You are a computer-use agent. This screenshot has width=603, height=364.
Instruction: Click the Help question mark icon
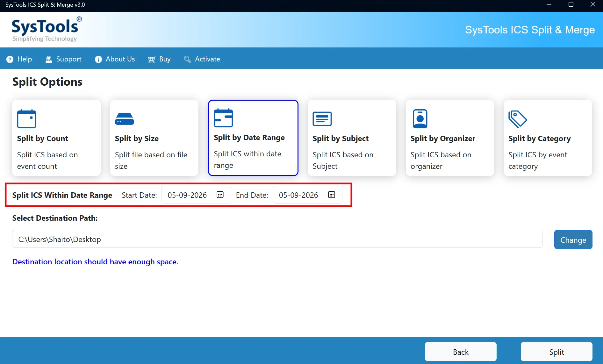click(x=10, y=59)
